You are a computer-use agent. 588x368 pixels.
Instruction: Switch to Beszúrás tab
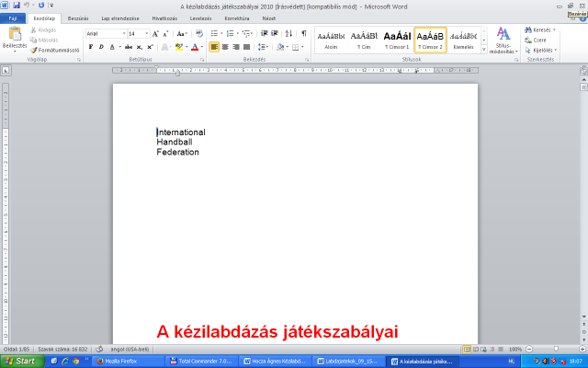coord(78,18)
